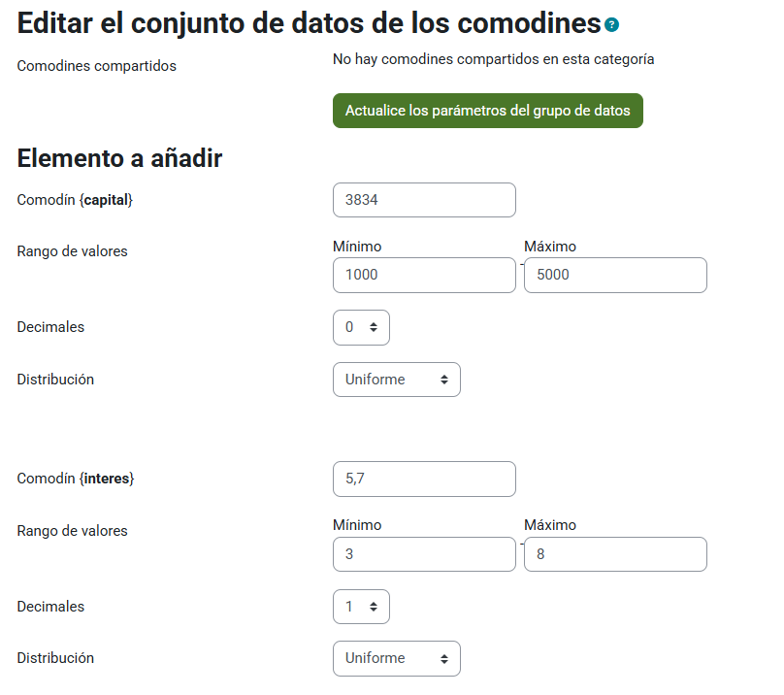Focus the capital wildcard value field showing 3834
This screenshot has width=784, height=695.
424,200
